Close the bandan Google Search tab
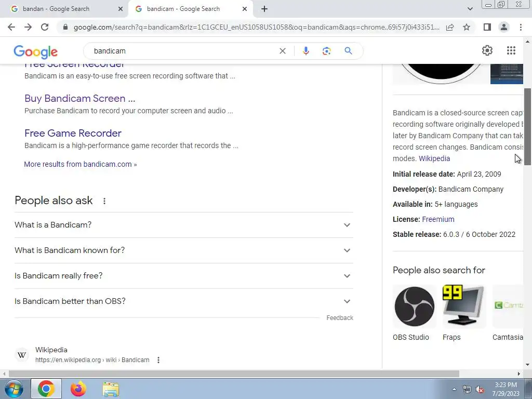This screenshot has width=532, height=399. 121,9
